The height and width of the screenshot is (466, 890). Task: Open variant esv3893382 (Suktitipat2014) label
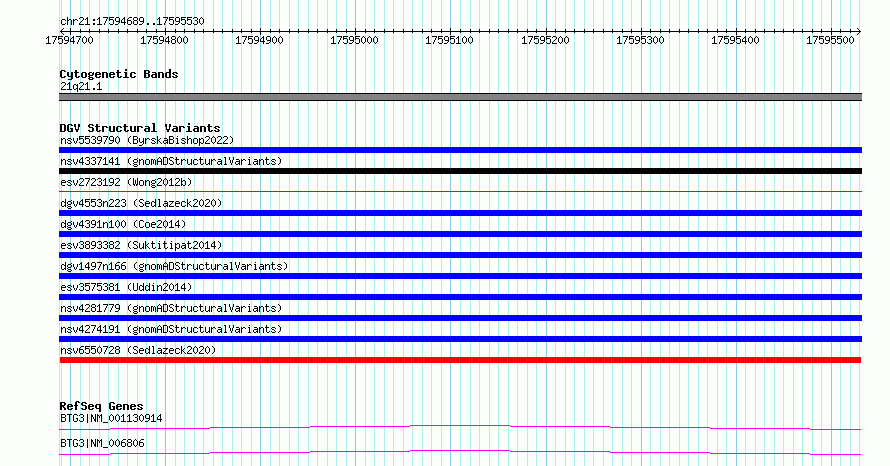point(141,245)
